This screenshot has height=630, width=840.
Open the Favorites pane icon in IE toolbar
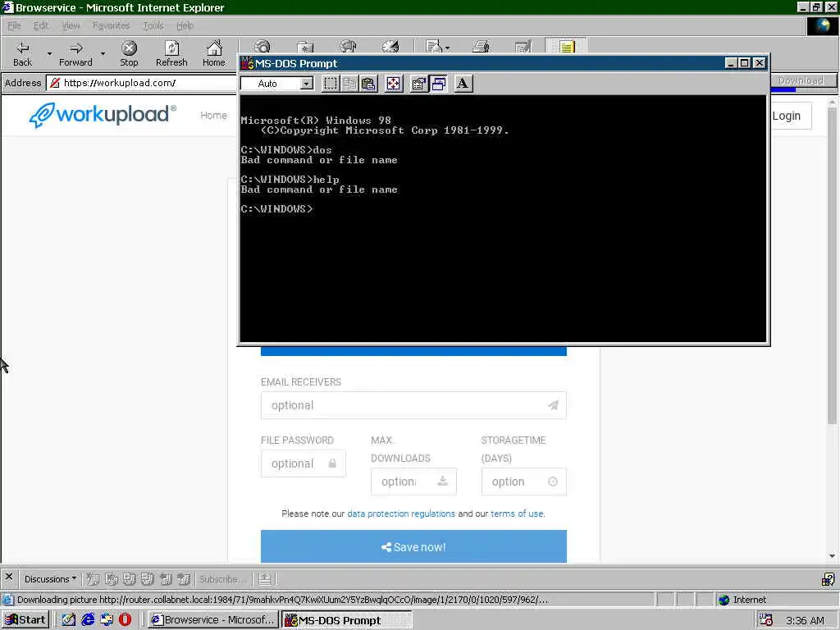click(305, 47)
